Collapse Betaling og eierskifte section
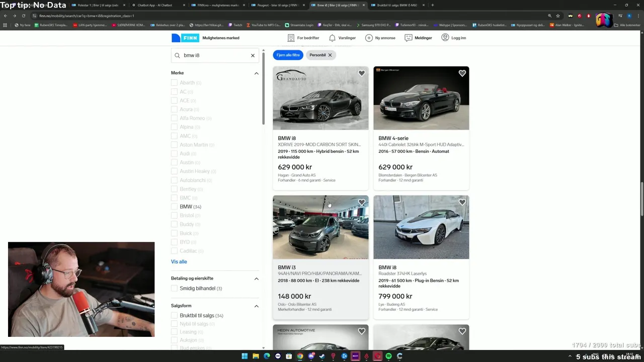 coord(256,279)
